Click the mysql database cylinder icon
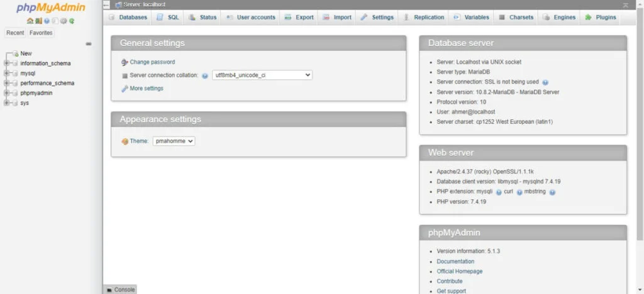Screen dimensions: 644x294 (x=16, y=73)
